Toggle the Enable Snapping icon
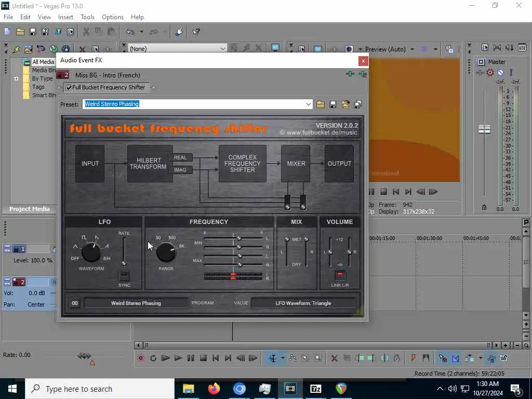 443,358
